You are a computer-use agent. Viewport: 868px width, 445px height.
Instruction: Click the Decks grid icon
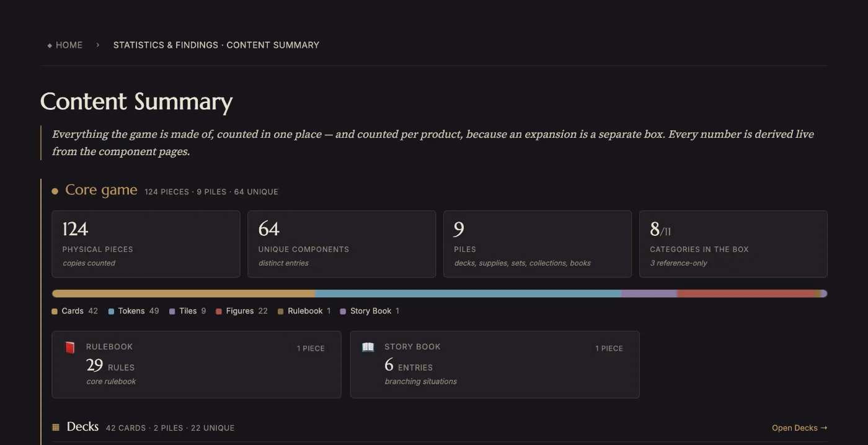pos(56,427)
